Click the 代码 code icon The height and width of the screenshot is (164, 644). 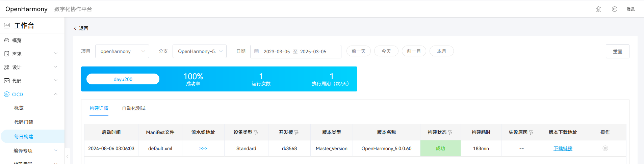tap(7, 81)
